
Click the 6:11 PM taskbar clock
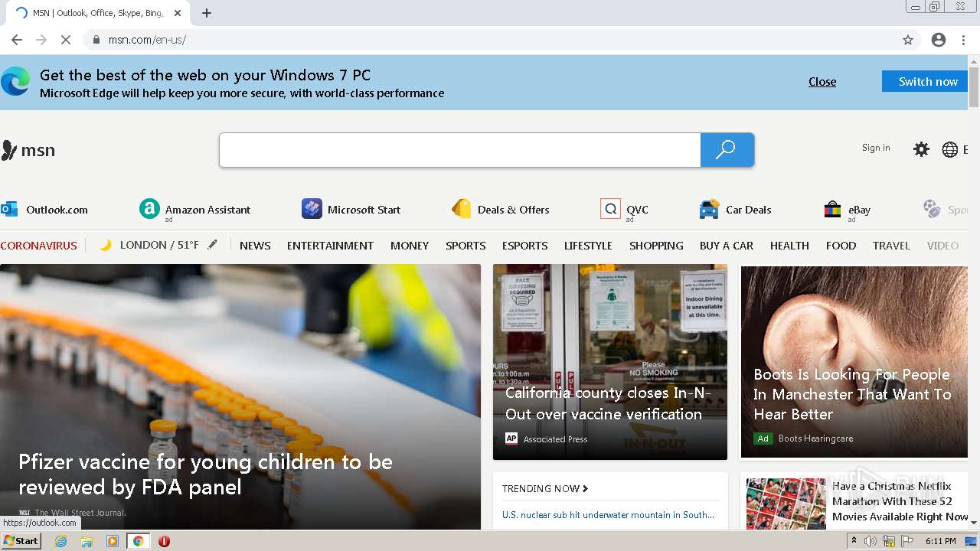[x=940, y=541]
